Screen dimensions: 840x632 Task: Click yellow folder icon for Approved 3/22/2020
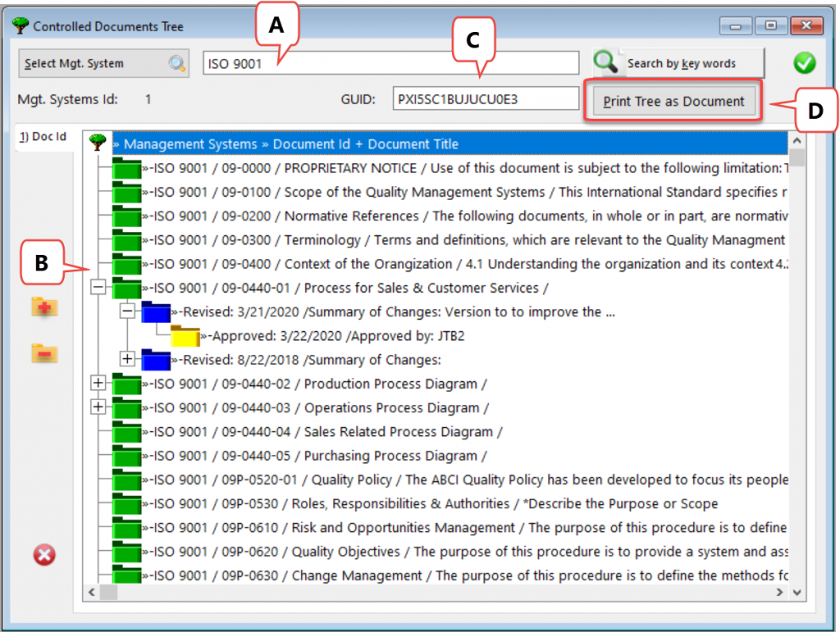click(185, 335)
